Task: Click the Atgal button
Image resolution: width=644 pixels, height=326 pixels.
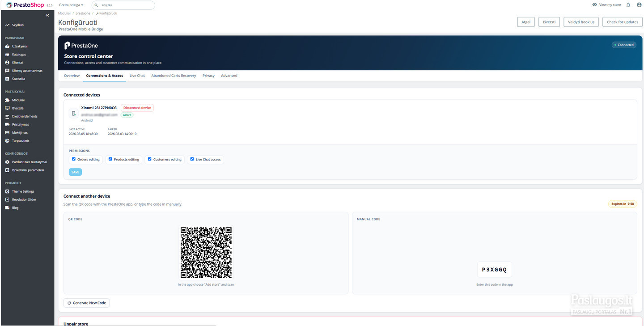Action: pyautogui.click(x=526, y=22)
